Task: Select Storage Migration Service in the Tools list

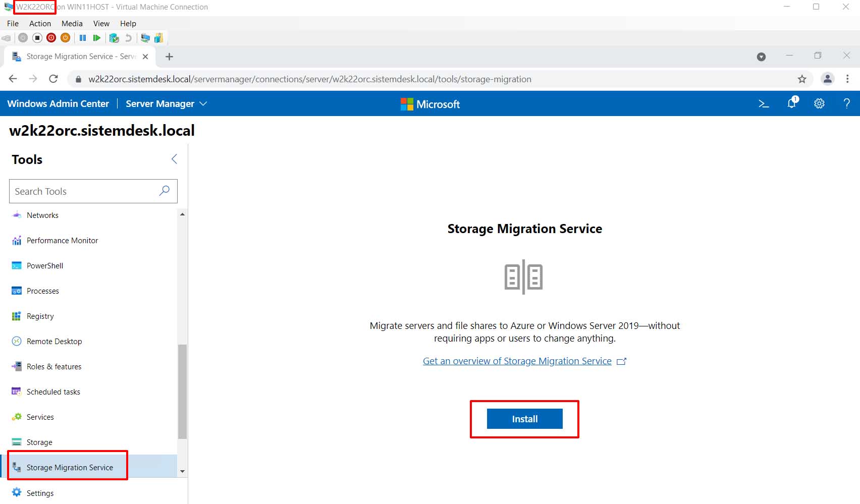Action: (89, 467)
